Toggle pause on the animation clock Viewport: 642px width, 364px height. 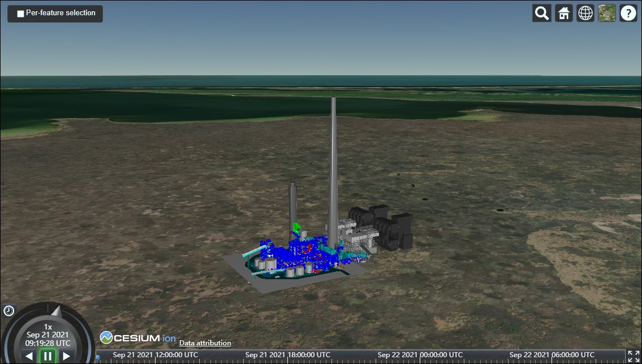click(x=48, y=356)
